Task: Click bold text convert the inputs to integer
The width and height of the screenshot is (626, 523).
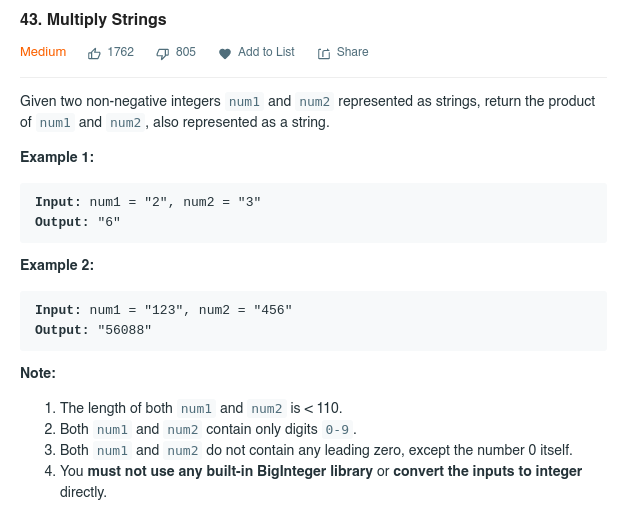Action: coord(487,471)
